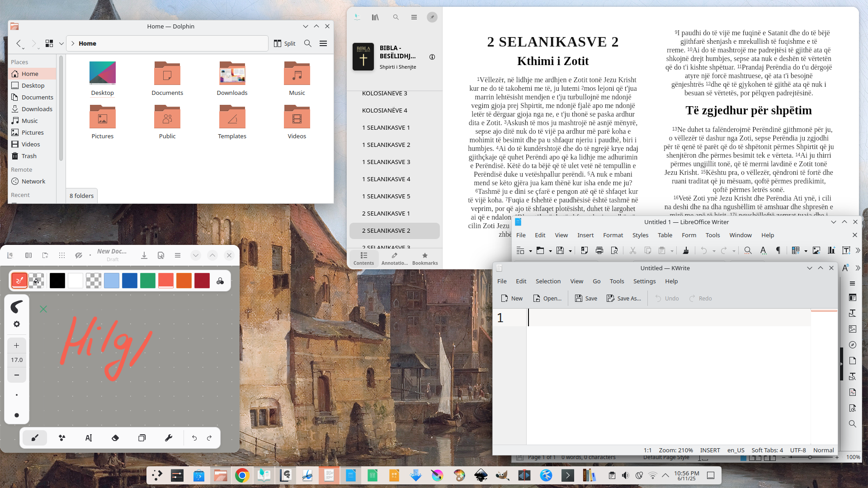Expand Writer toolbar overflow chevrons
This screenshot has height=488, width=868.
tap(858, 250)
